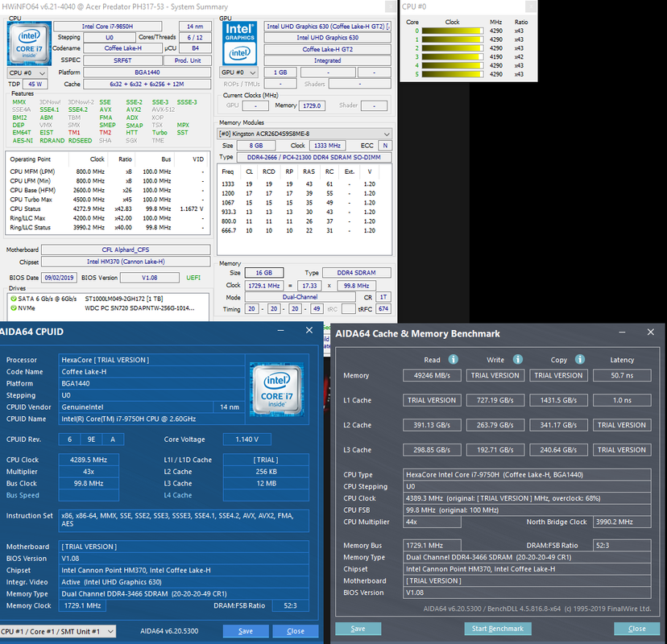Click the North Bridge Clock 3990.2 MHz field

coord(622,522)
